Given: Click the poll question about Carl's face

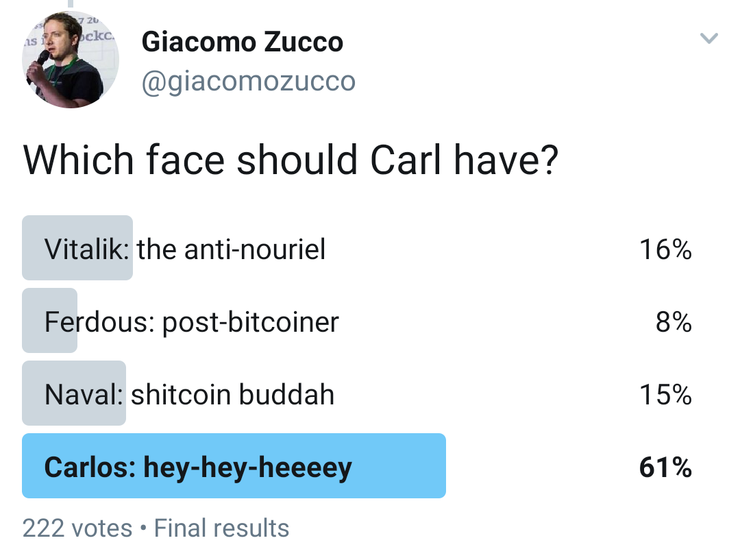Looking at the screenshot, I should (291, 160).
